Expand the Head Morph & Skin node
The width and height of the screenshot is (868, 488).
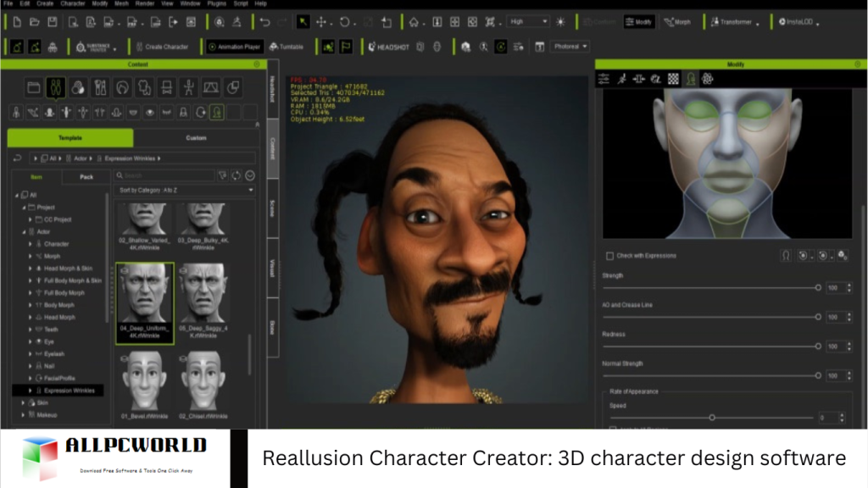(x=30, y=269)
